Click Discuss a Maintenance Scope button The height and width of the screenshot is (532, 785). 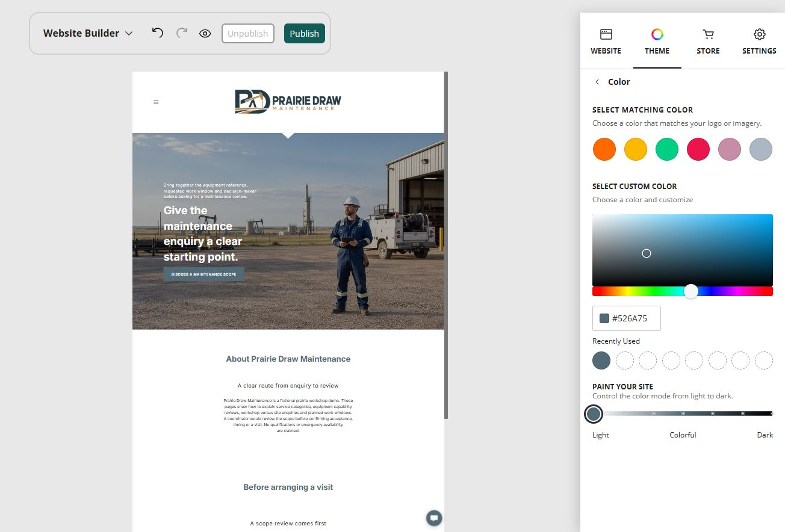tap(203, 274)
